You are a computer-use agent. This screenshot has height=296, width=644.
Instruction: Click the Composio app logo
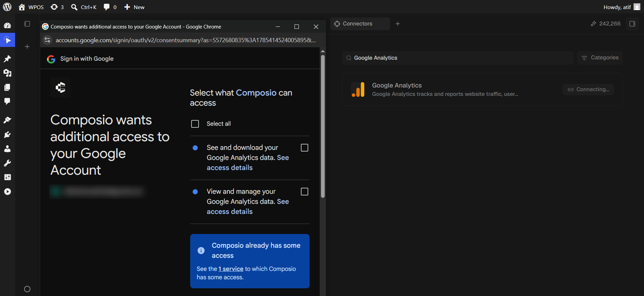[x=60, y=87]
